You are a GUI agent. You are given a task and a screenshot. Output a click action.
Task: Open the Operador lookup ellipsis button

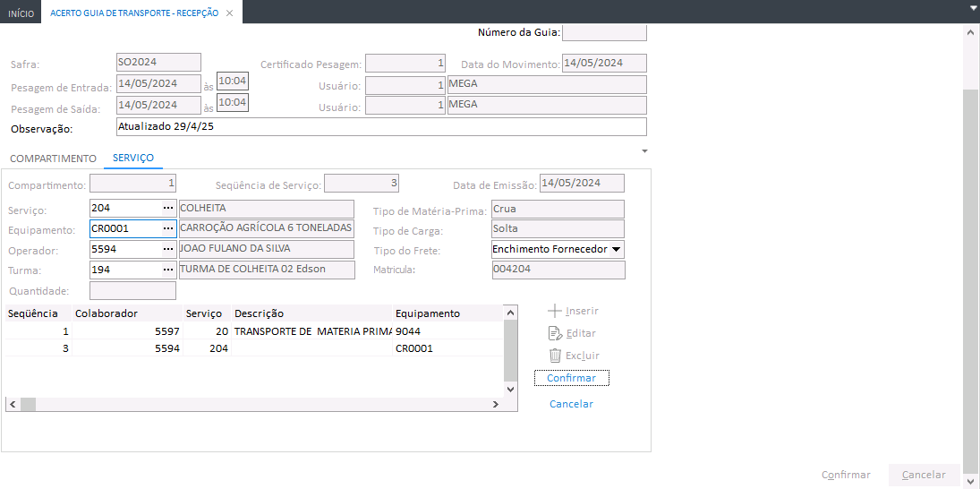pos(168,249)
